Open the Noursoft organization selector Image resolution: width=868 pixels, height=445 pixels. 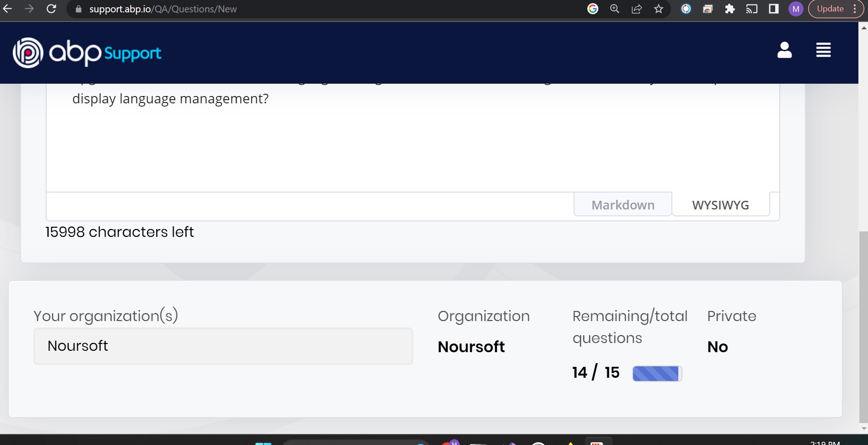[223, 346]
